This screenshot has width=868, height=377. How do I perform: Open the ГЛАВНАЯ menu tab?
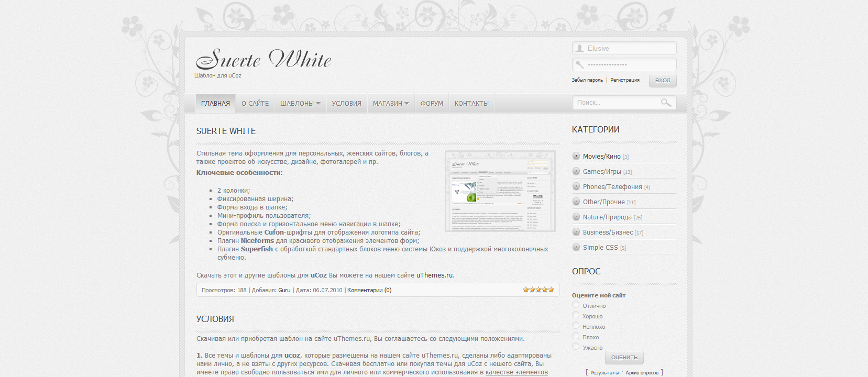(215, 103)
